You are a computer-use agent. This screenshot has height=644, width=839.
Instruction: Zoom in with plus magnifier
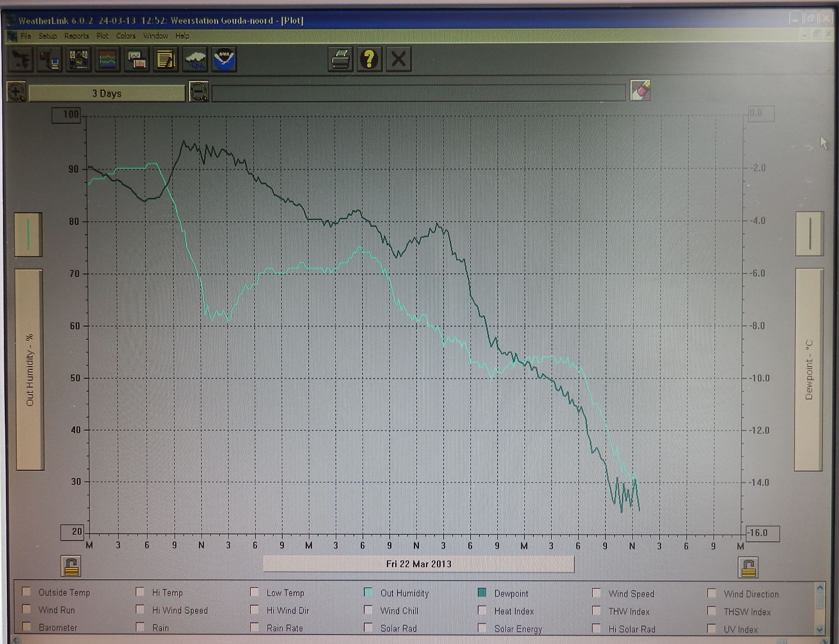coord(16,92)
